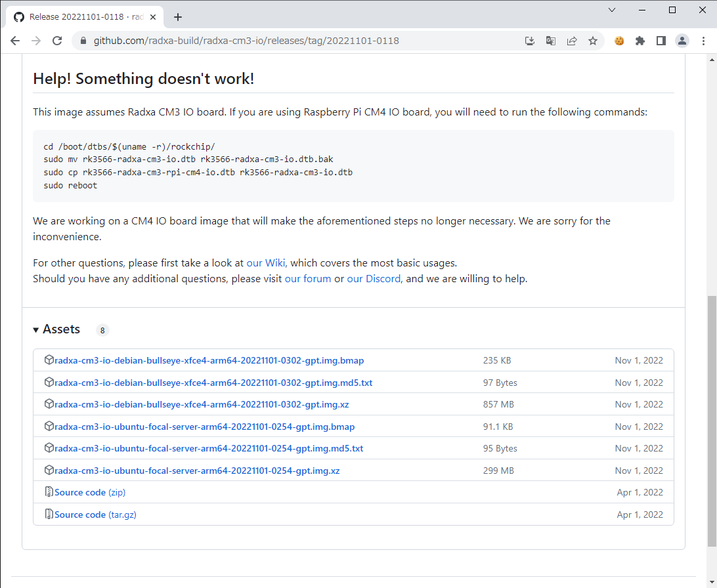Click 'Nov 1, 2022' date on debian img.xz row
Viewport: 717px width, 588px height.
point(639,404)
